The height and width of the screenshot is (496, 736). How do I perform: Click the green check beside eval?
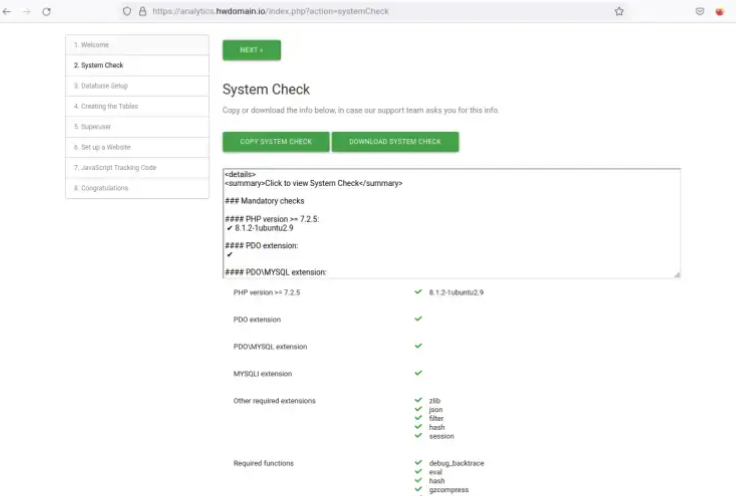tap(418, 472)
